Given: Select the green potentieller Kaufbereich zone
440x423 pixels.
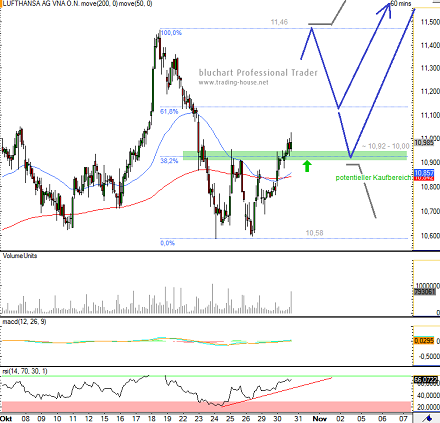Looking at the screenshot, I should coord(295,155).
